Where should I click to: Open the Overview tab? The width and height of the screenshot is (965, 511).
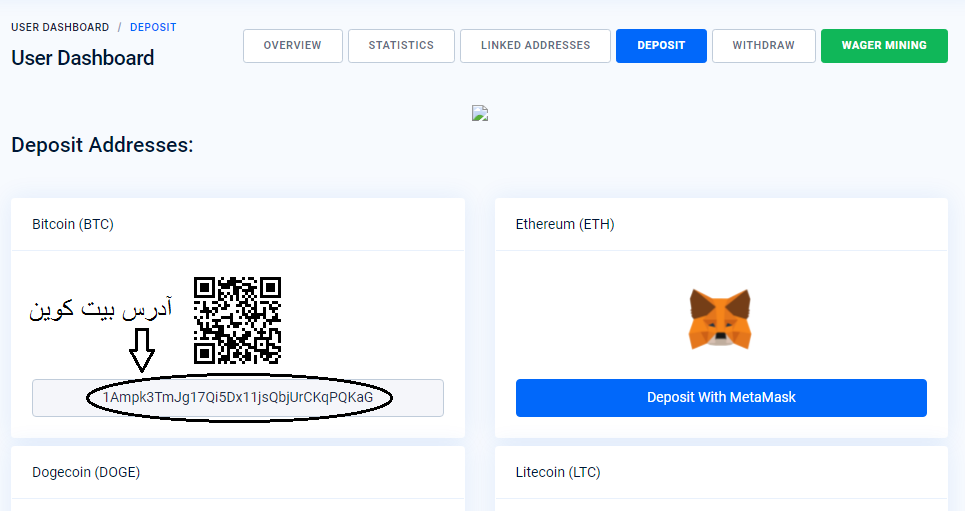tap(292, 46)
